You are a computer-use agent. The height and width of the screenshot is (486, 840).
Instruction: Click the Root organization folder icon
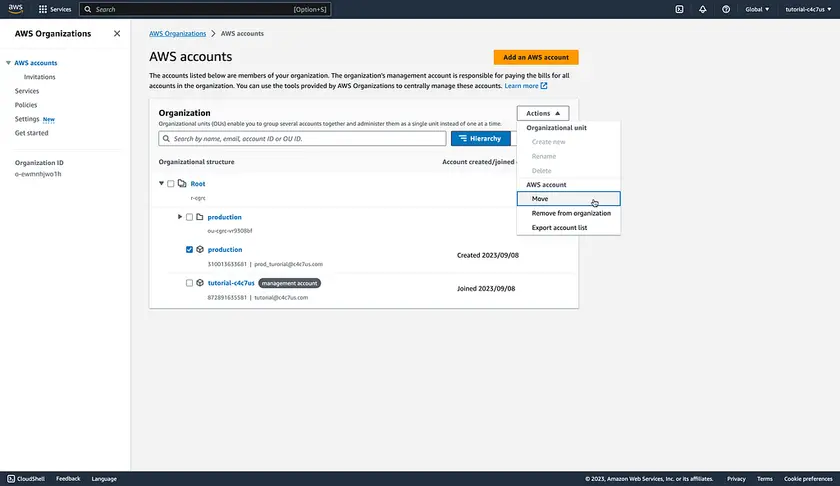tap(182, 183)
